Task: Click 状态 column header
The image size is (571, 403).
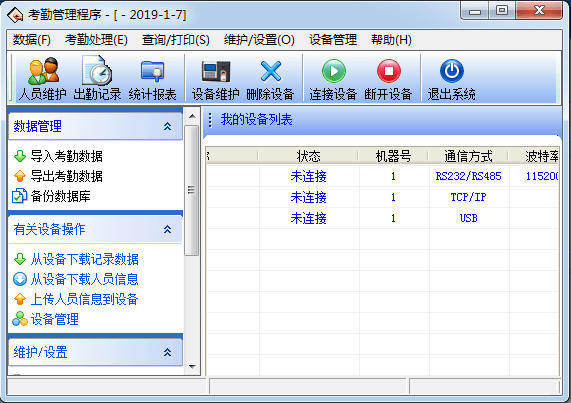Action: 308,156
